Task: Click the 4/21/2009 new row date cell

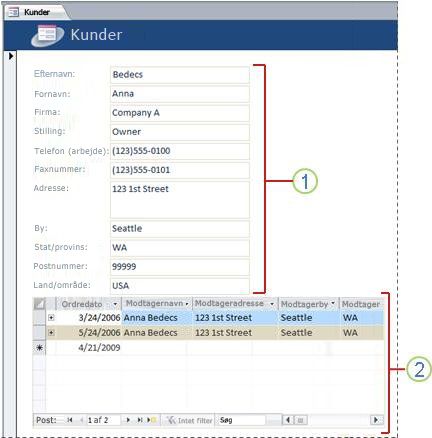Action: click(89, 348)
